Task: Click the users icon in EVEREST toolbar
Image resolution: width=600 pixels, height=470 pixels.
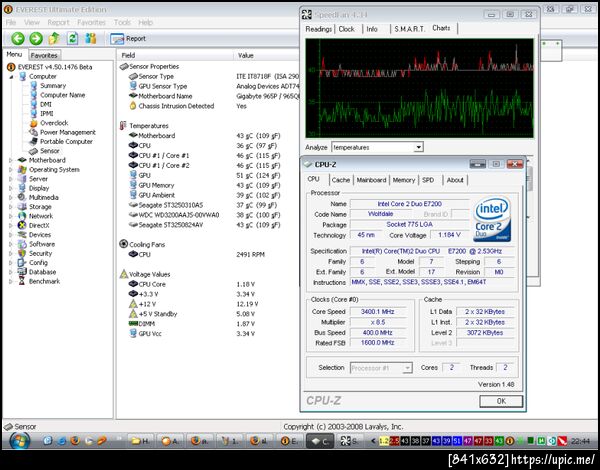Action: [91, 38]
